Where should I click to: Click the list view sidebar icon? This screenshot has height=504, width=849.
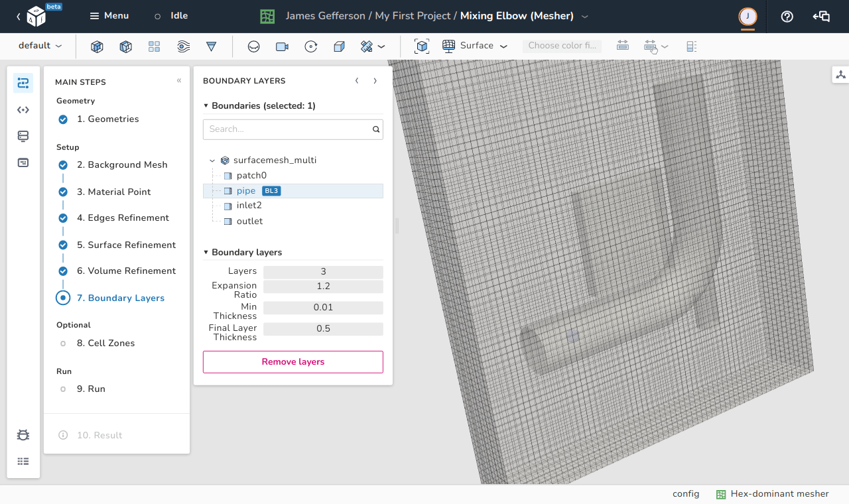23,462
